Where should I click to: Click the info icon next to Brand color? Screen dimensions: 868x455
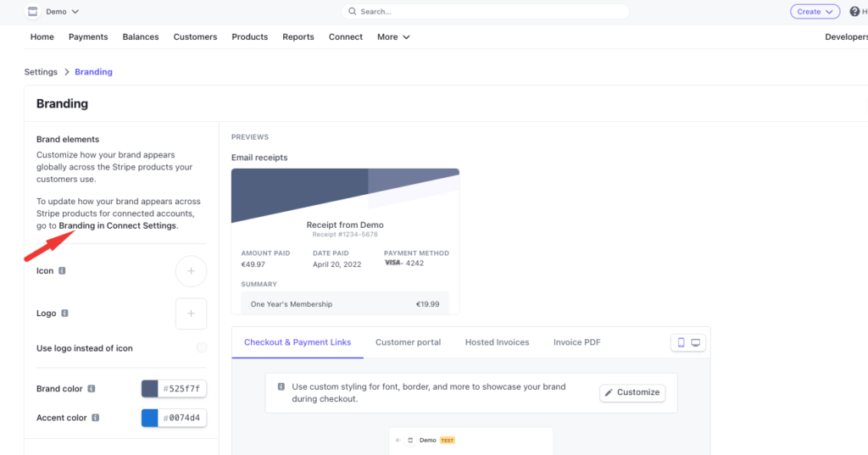[x=92, y=389]
